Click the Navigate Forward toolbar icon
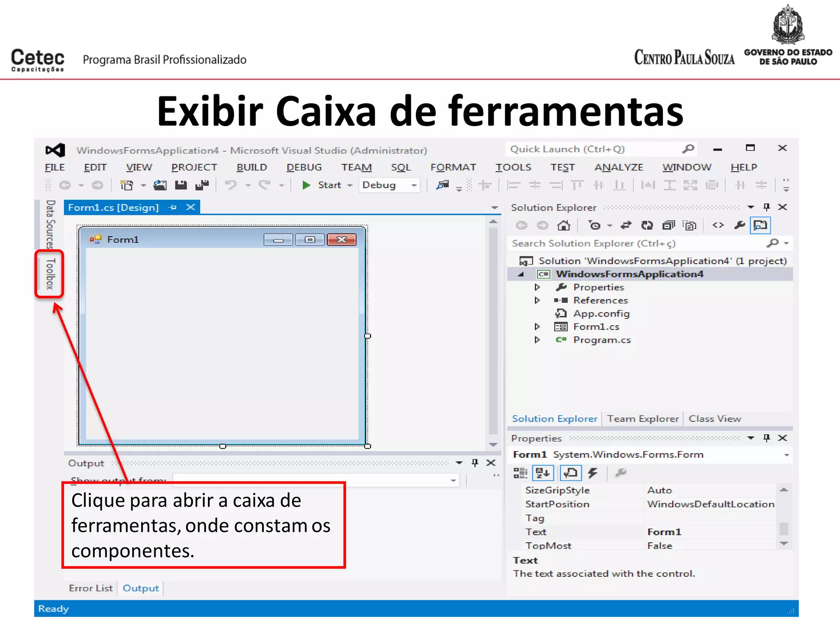Screen dimensions: 840x630 click(x=97, y=185)
